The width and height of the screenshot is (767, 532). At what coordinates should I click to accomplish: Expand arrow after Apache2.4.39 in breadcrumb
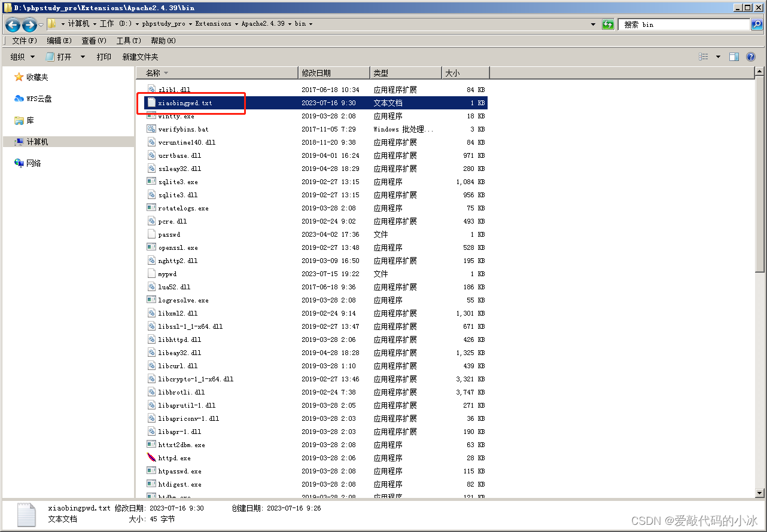(x=290, y=24)
